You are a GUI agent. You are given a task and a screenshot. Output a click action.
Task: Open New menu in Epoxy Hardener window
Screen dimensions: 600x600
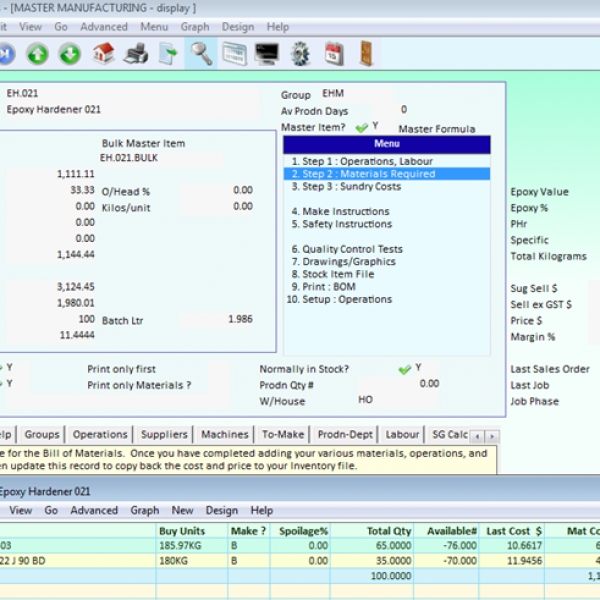(182, 510)
